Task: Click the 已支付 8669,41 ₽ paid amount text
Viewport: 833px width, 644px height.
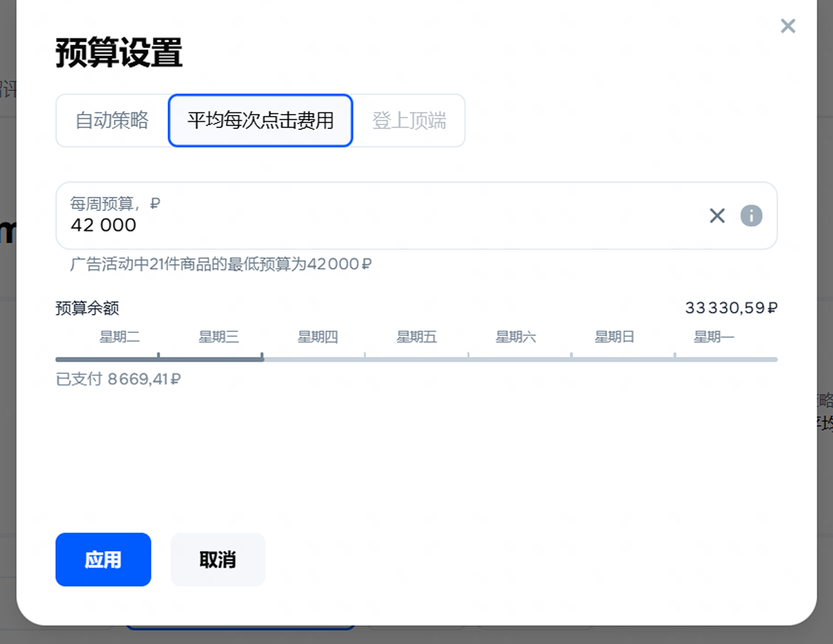Action: (118, 379)
